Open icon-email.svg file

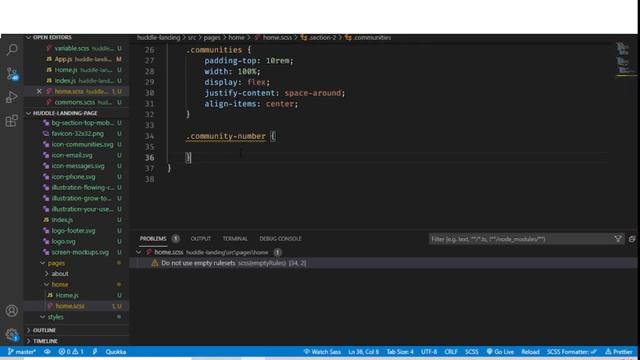pos(72,155)
